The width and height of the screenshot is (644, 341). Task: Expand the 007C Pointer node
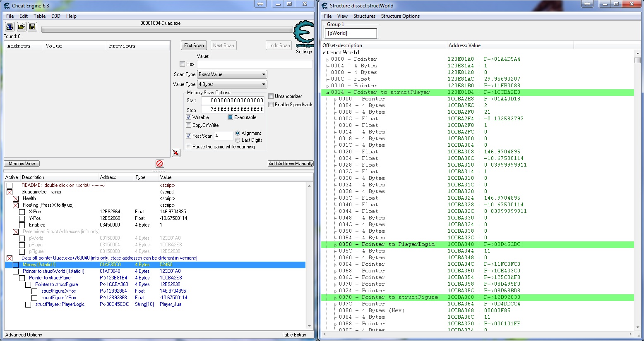[335, 304]
